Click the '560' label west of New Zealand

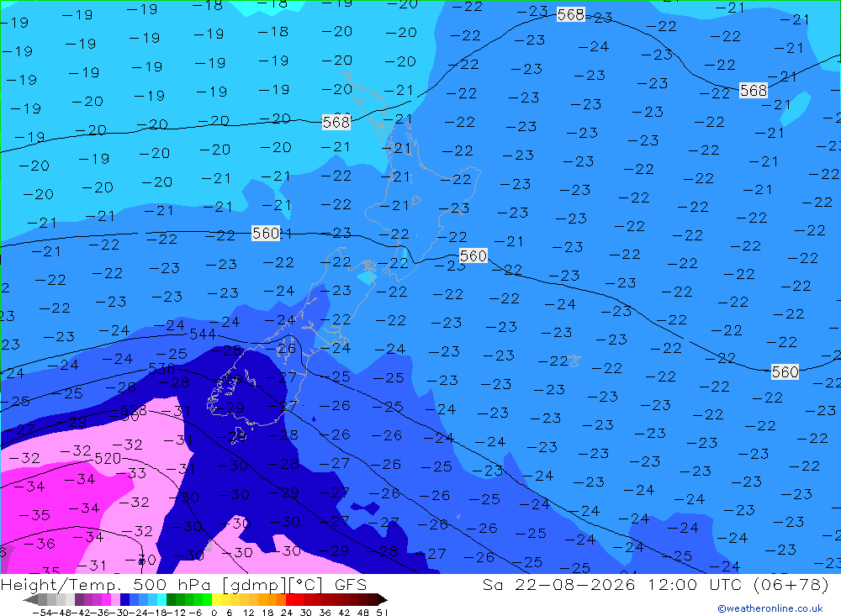[266, 234]
